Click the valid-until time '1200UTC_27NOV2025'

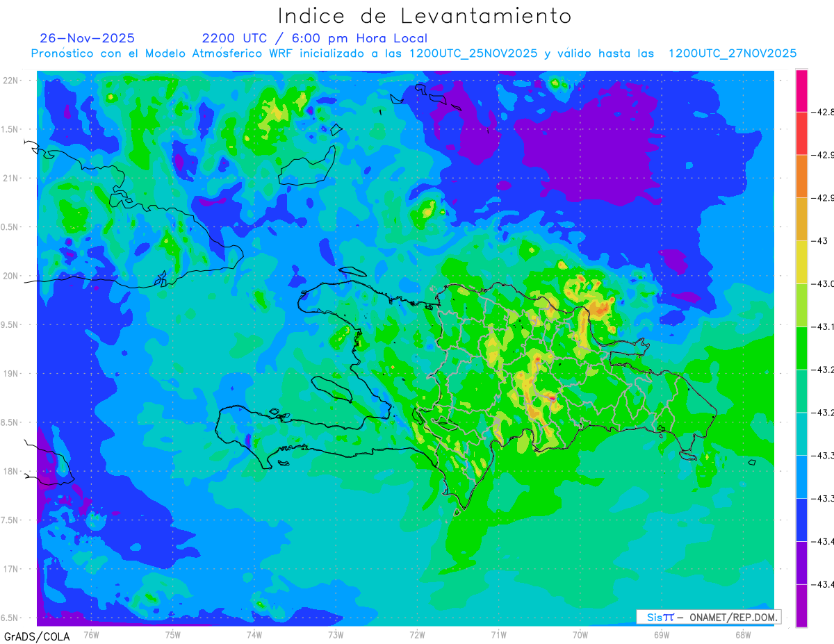(x=733, y=53)
